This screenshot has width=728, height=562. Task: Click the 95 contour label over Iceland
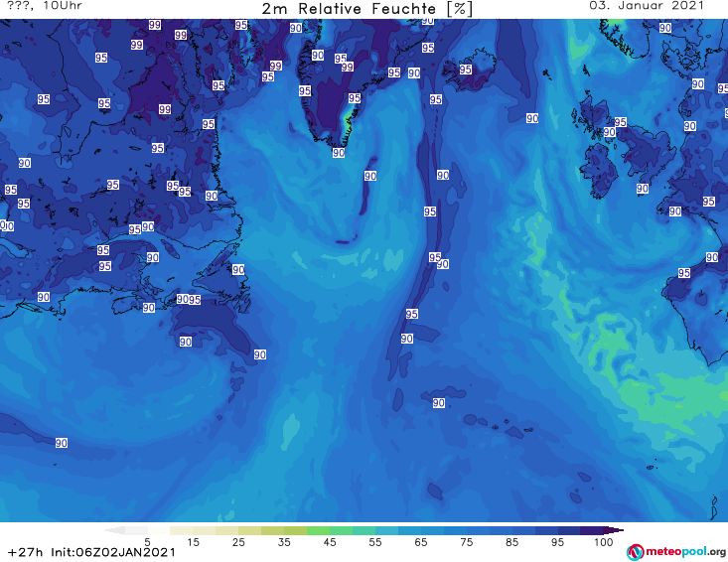pyautogui.click(x=466, y=70)
